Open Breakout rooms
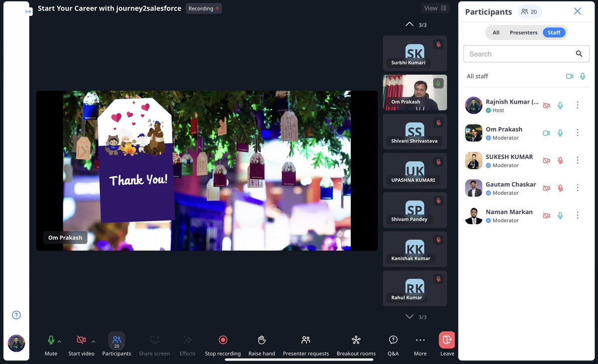This screenshot has width=598, height=364. click(356, 345)
